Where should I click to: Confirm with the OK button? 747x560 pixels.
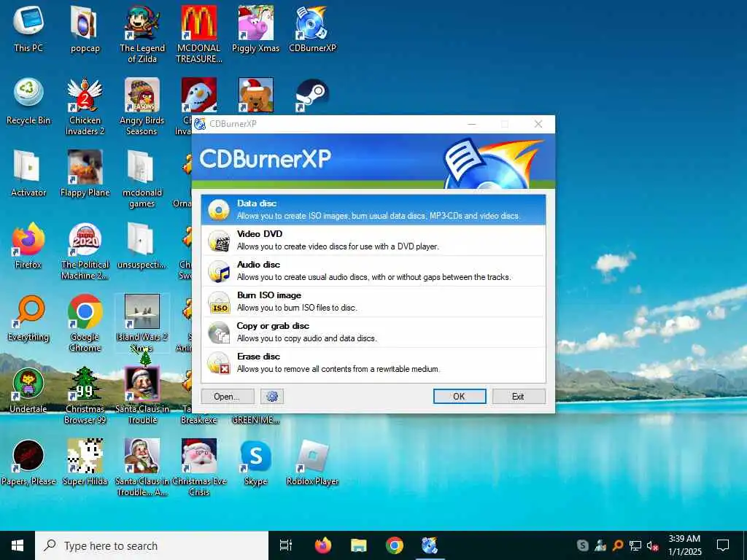460,396
